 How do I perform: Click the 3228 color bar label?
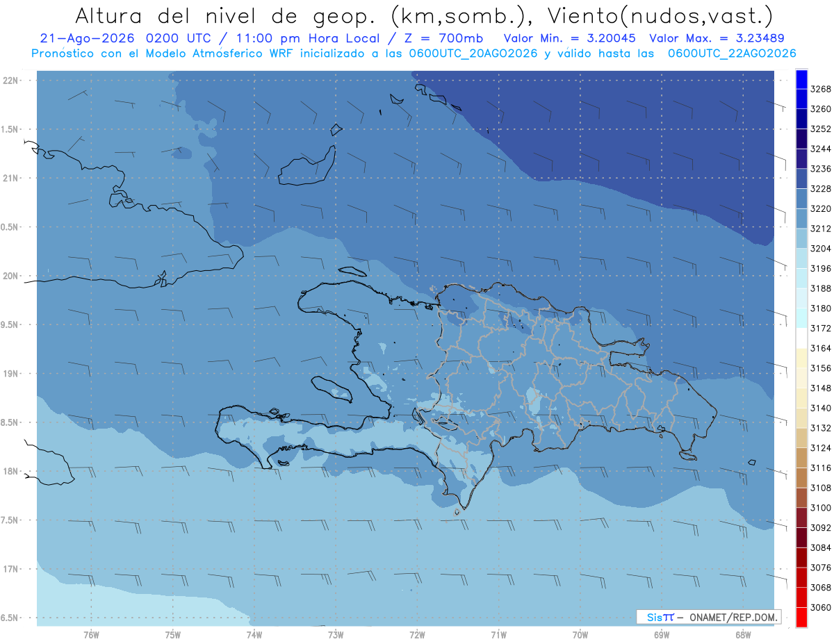click(821, 189)
